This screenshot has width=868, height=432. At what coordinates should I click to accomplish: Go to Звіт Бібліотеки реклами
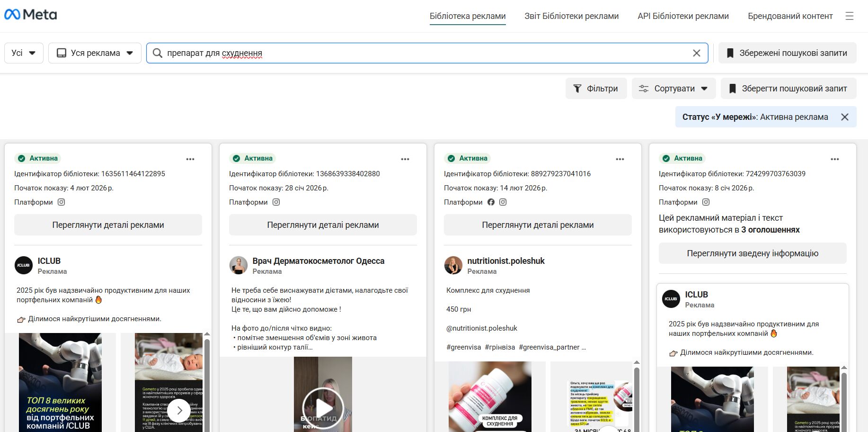pyautogui.click(x=572, y=16)
